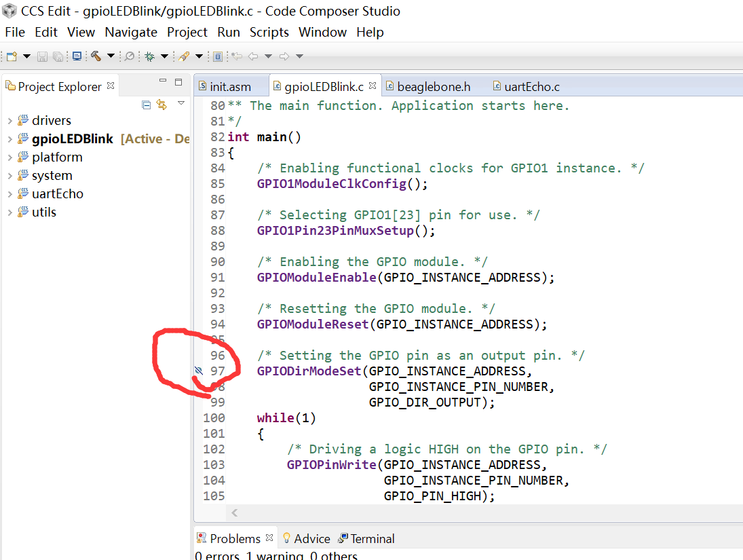This screenshot has height=560, width=743.
Task: Click the Debug bug icon
Action: 150,56
